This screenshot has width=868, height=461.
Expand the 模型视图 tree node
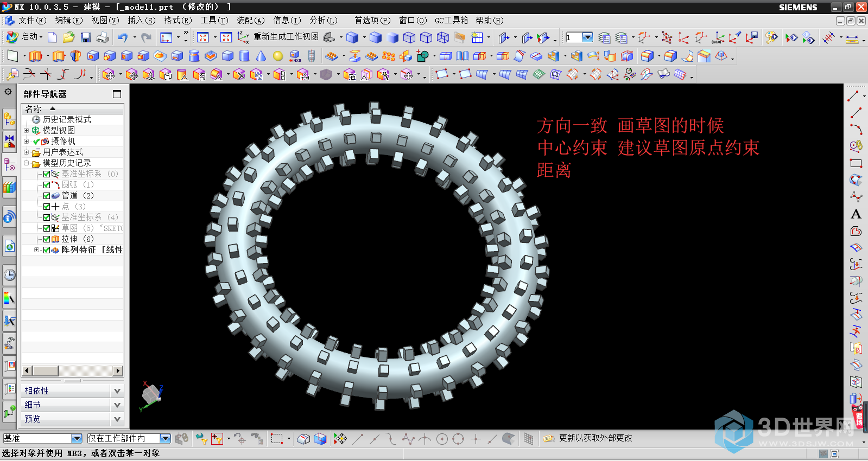click(x=26, y=130)
